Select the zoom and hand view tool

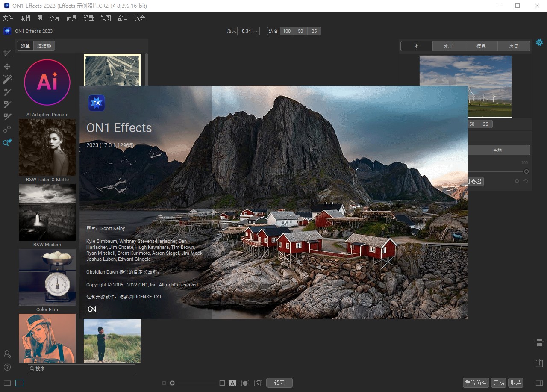coord(7,142)
